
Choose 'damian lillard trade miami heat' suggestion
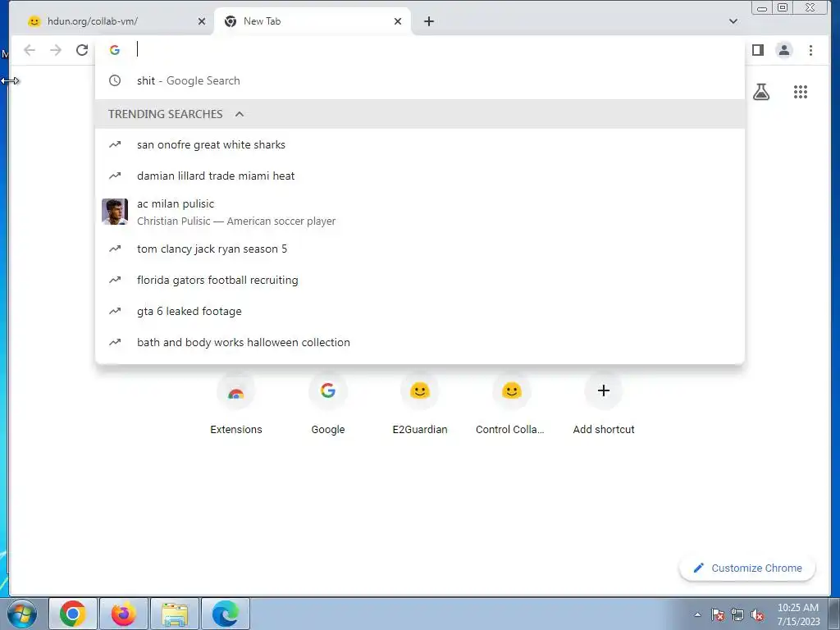[420, 176]
